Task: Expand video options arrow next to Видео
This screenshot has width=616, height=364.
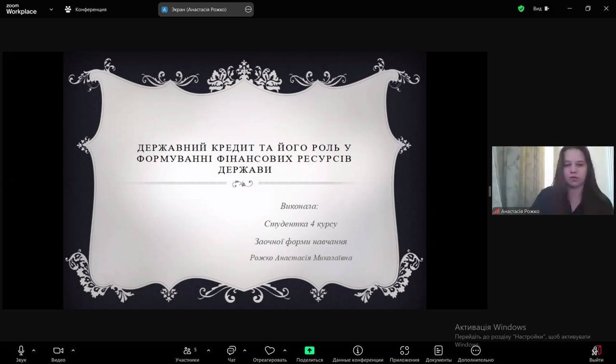Action: point(73,350)
